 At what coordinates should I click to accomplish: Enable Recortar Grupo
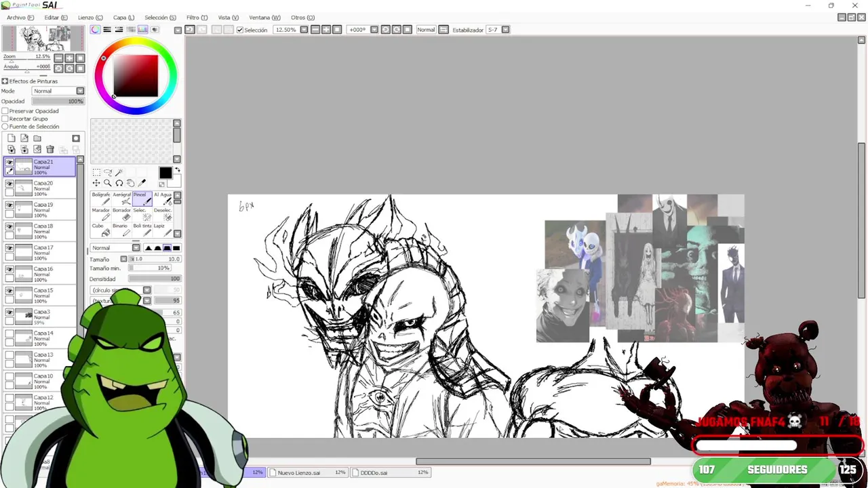pyautogui.click(x=5, y=119)
